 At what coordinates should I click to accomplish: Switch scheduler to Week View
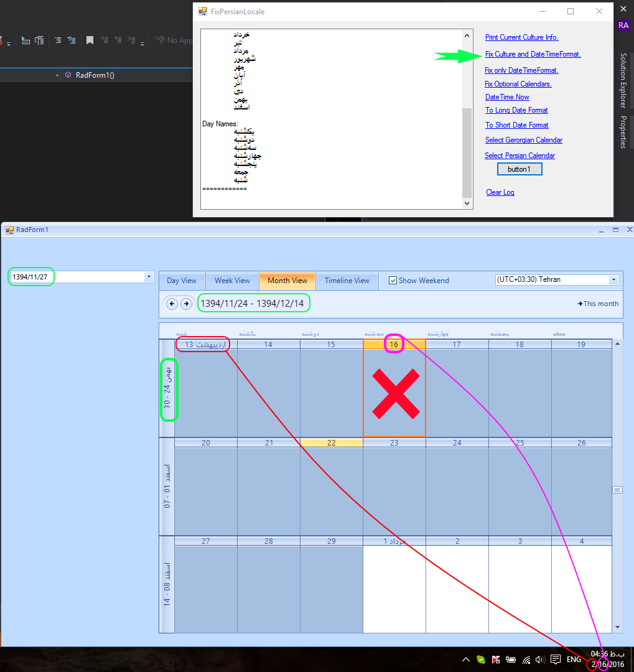point(232,281)
